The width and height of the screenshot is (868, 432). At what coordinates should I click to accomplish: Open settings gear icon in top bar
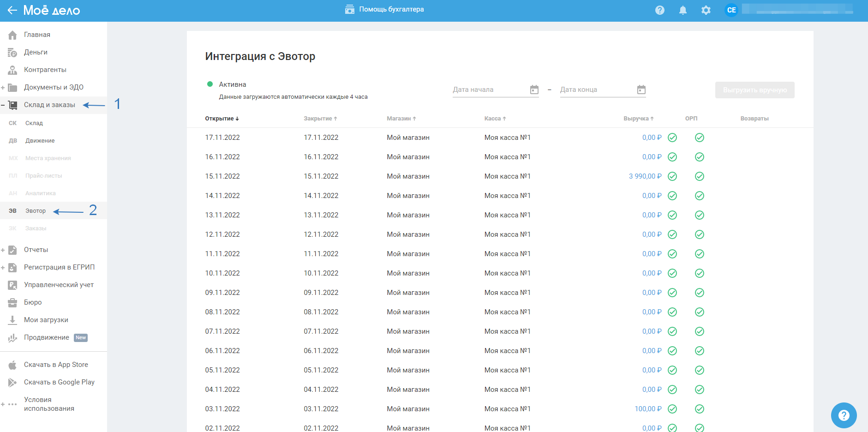[706, 10]
